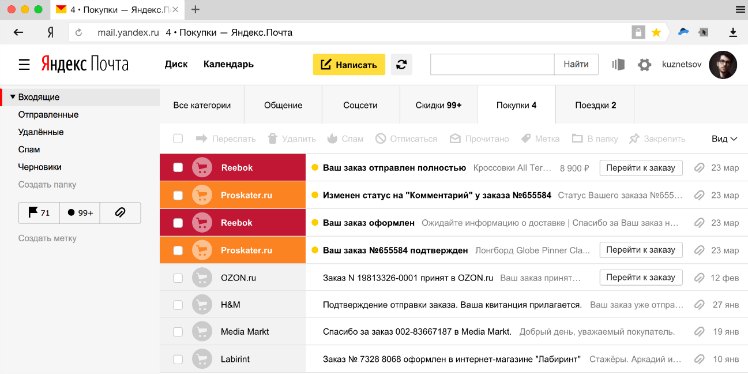
Task: Switch to Скидки 99+ tab
Action: point(438,105)
